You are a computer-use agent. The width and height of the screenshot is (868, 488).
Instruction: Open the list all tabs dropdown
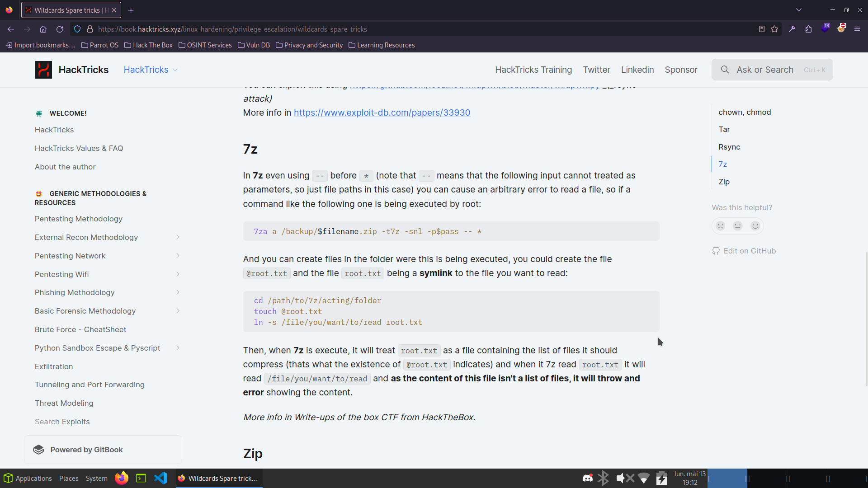click(798, 9)
